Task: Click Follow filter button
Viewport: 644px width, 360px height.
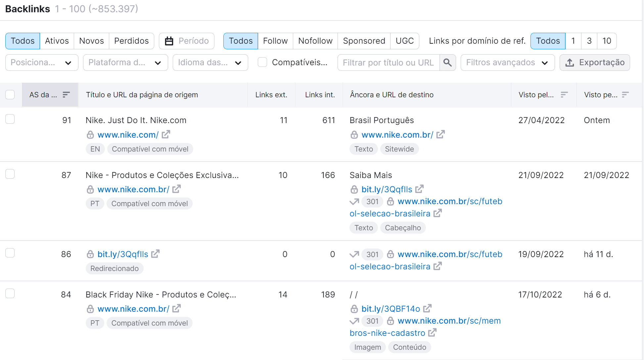Action: (x=275, y=40)
